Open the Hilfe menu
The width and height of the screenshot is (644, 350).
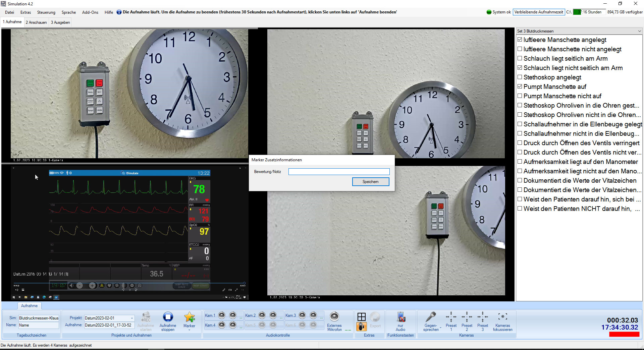(109, 12)
